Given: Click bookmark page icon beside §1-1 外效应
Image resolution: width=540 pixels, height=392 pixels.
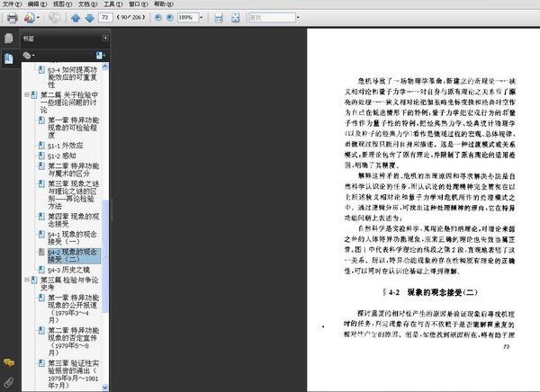Looking at the screenshot, I should [41, 146].
